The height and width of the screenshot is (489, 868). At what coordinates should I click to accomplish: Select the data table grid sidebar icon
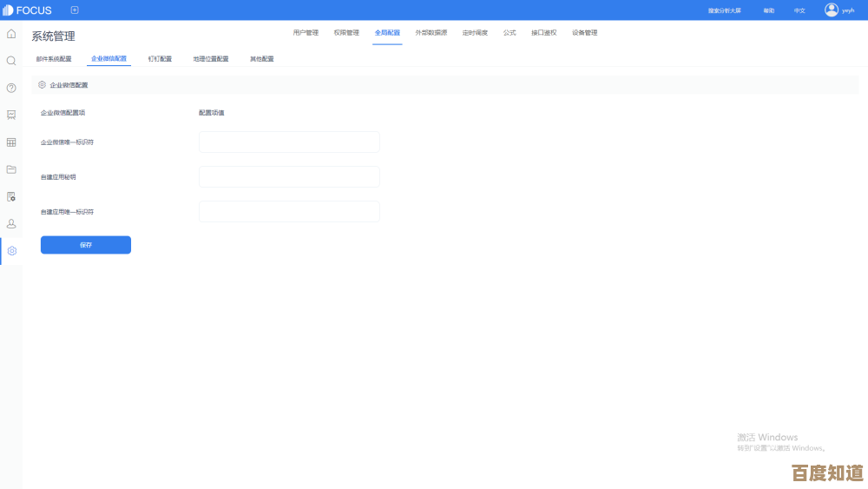pyautogui.click(x=11, y=142)
